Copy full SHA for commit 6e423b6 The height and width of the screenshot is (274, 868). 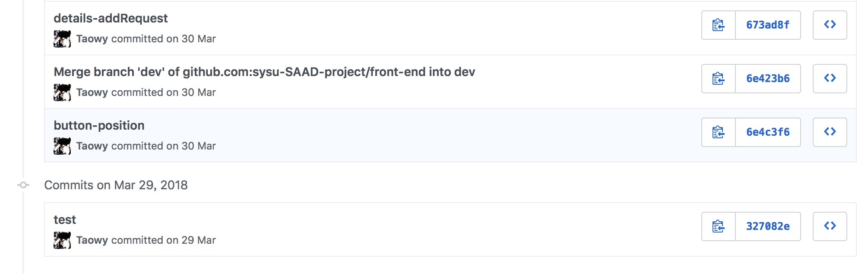[719, 79]
